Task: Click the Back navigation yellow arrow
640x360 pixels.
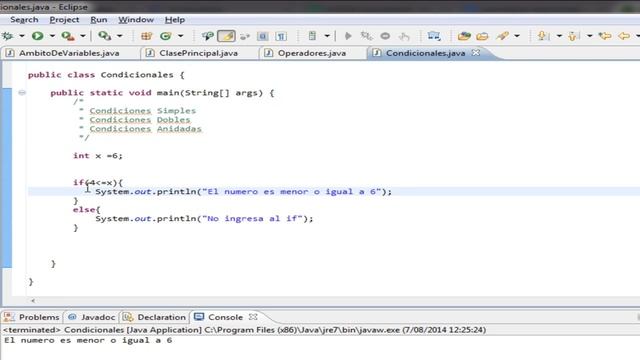Action: pyautogui.click(x=624, y=36)
